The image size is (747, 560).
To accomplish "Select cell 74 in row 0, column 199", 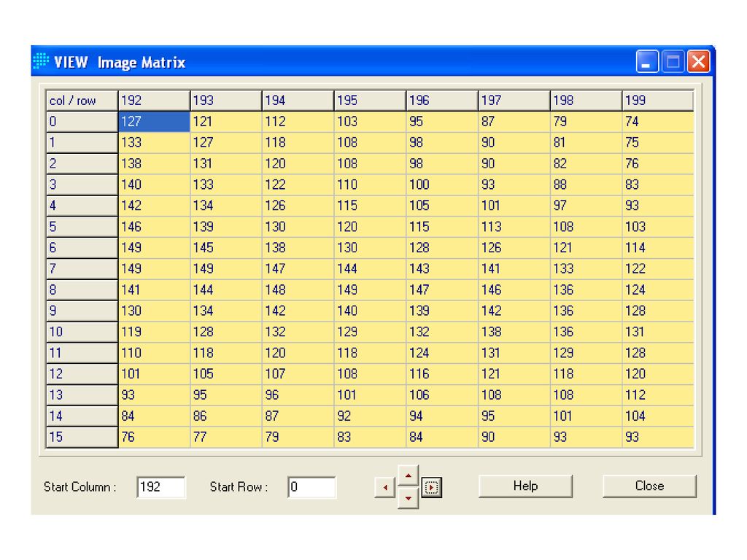I will pos(658,122).
